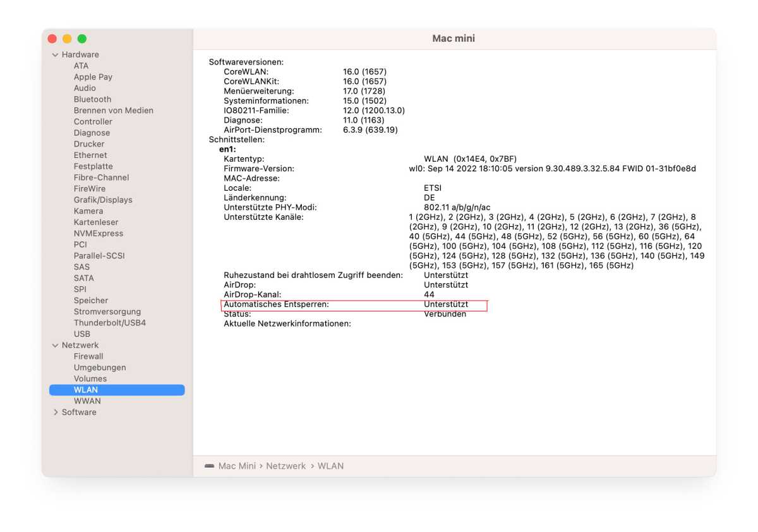Click the MAC-Adresse label
This screenshot has height=532, width=758.
(251, 179)
